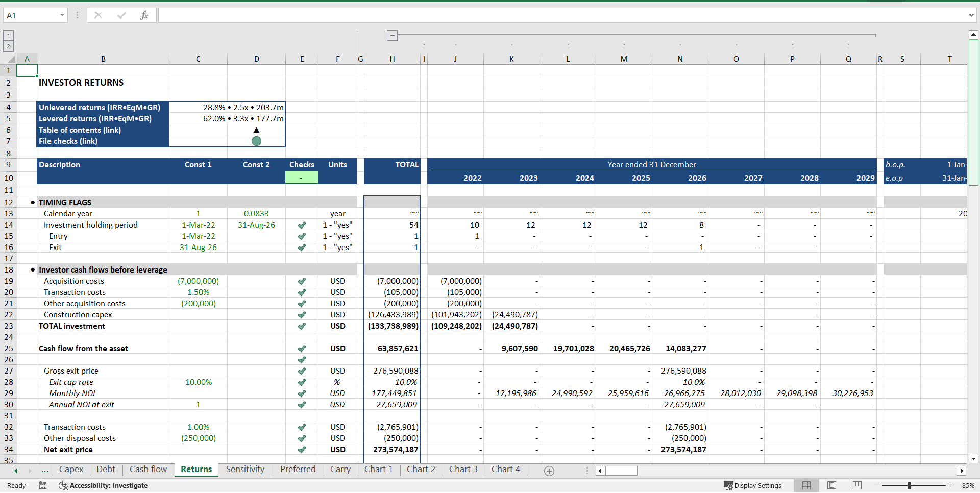Click the horizontal scrollbar right arrow
980x493 pixels.
point(962,471)
